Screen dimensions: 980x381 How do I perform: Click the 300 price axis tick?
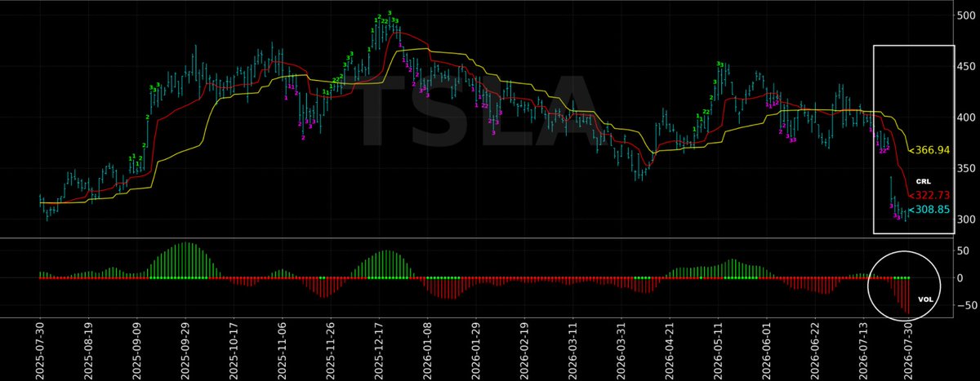pyautogui.click(x=968, y=219)
